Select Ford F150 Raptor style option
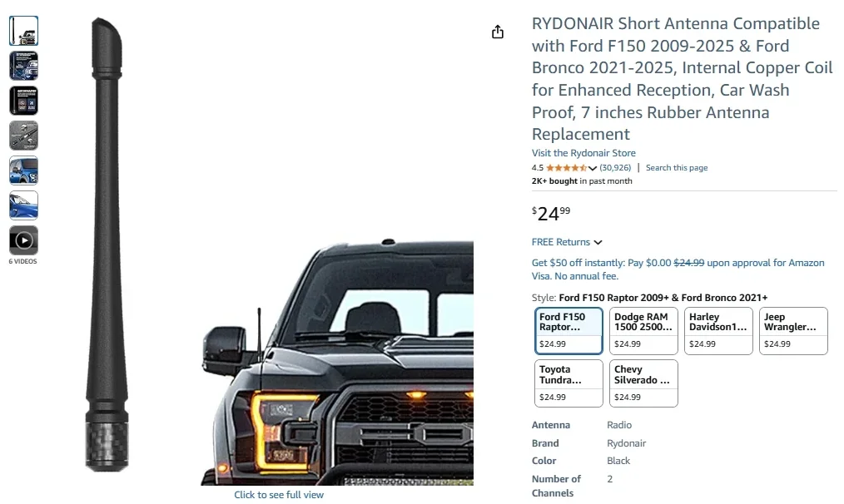The height and width of the screenshot is (504, 844). [569, 331]
